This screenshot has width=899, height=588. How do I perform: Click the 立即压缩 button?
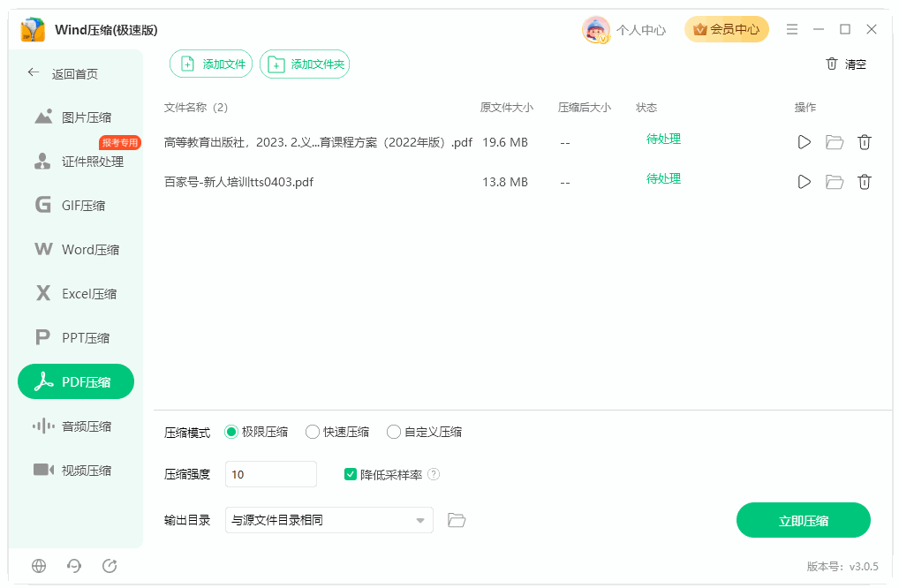[804, 520]
